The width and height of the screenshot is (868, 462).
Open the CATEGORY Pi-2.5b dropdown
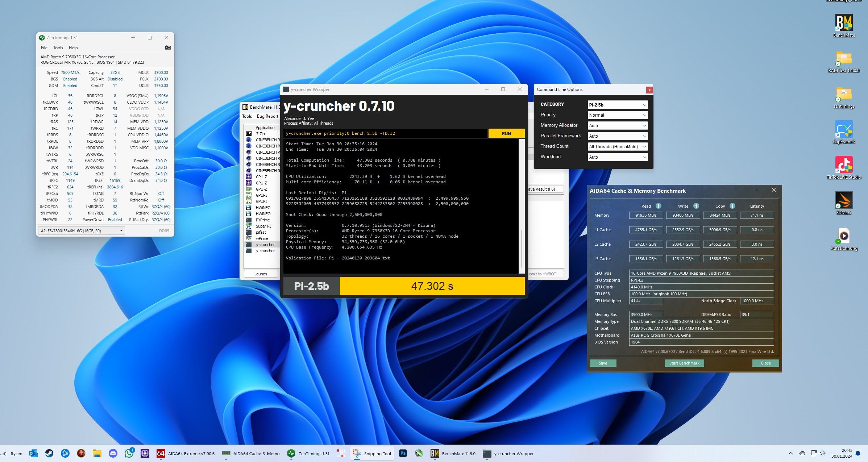pos(617,105)
